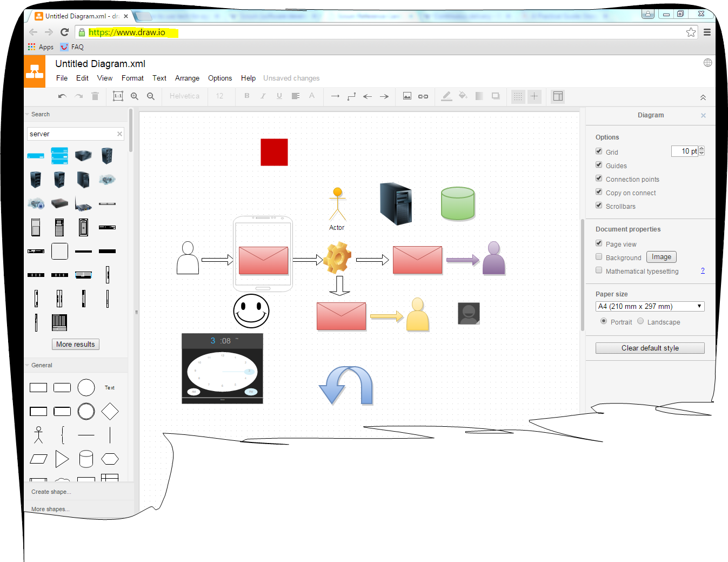Click the Insert Image icon
The image size is (728, 562).
click(x=407, y=96)
